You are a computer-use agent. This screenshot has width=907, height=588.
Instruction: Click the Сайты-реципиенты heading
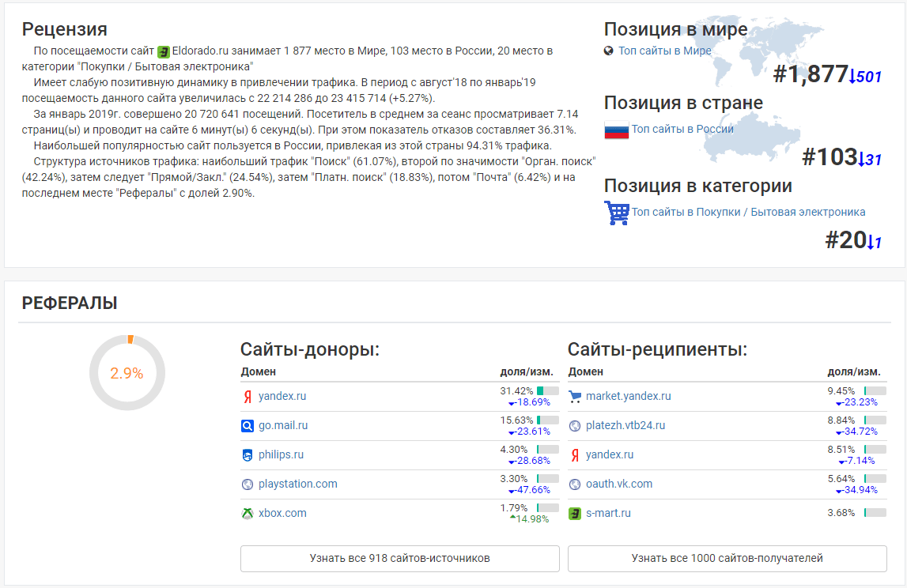[x=657, y=349]
